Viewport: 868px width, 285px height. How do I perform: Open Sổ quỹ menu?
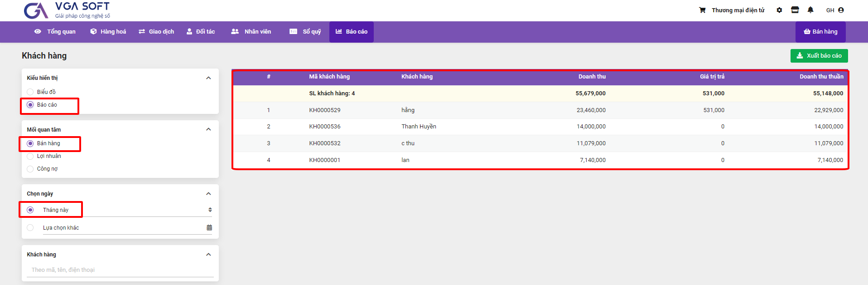(305, 32)
